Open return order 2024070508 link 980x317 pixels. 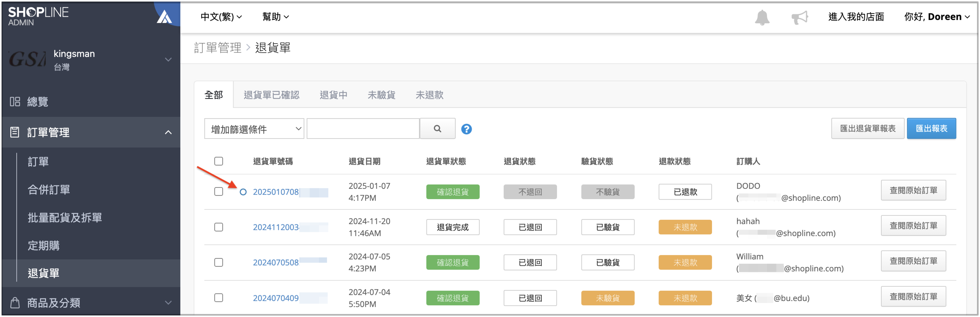[x=276, y=263]
